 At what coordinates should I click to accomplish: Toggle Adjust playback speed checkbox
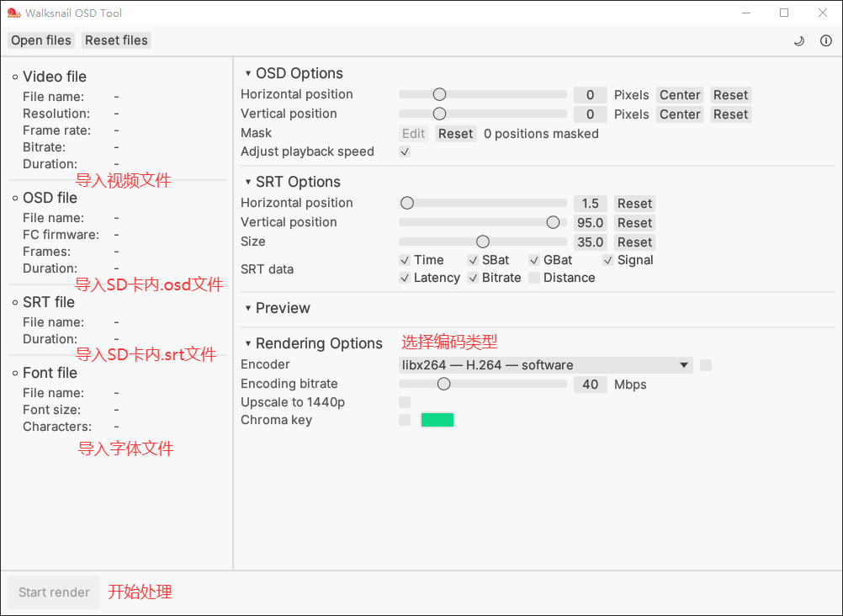[405, 151]
